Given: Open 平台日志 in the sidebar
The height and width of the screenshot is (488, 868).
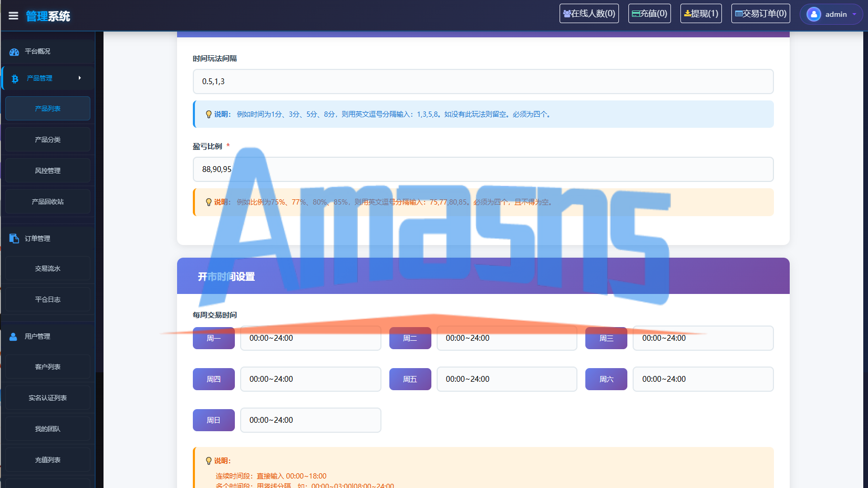Looking at the screenshot, I should pos(48,299).
